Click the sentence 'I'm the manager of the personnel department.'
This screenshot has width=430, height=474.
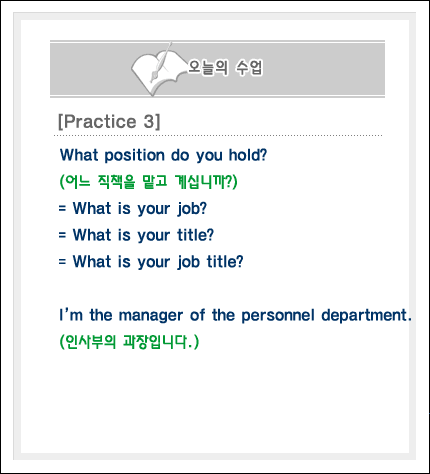click(x=235, y=315)
